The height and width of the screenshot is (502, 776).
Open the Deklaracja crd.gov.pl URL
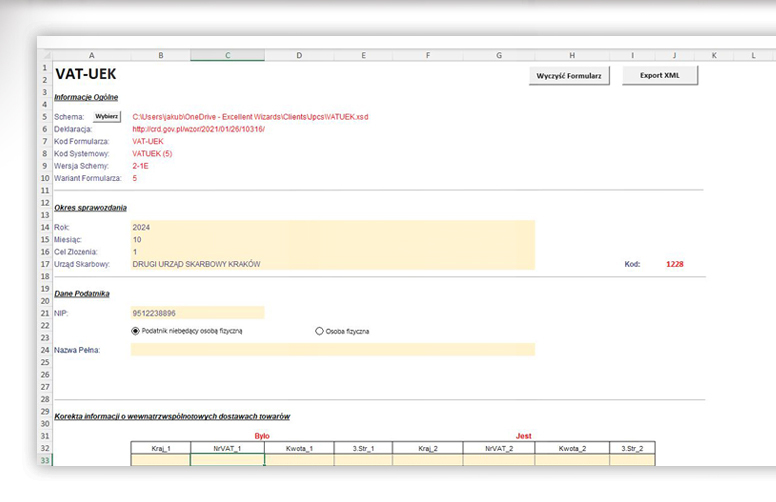pyautogui.click(x=197, y=129)
